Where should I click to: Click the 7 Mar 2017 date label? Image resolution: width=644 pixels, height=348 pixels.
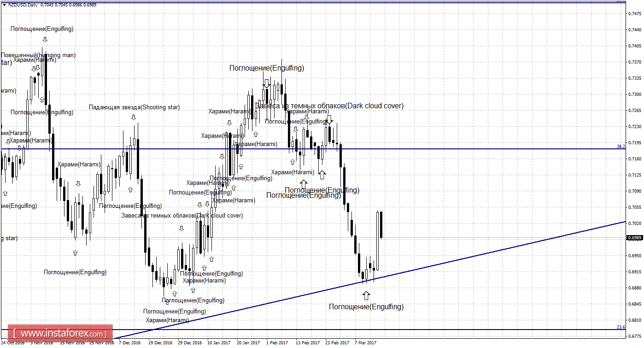click(x=366, y=343)
